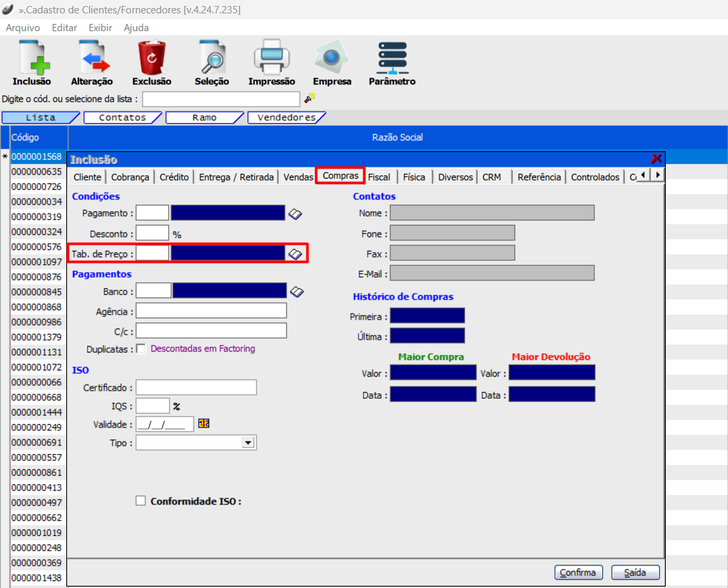
Task: Open the Empresa toolbar icon
Action: tap(332, 58)
